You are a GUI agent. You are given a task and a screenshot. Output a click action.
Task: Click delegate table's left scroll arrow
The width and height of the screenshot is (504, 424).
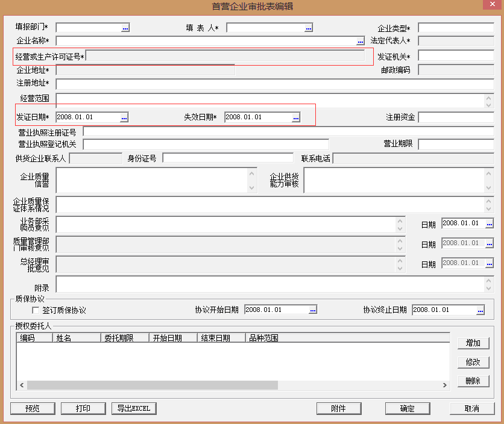pos(22,385)
